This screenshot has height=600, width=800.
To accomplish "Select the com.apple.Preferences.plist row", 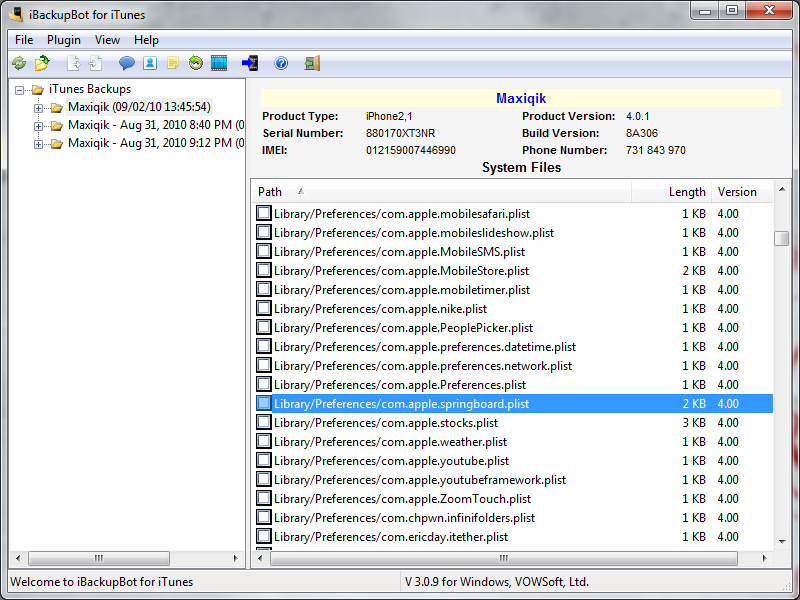I will (x=513, y=384).
